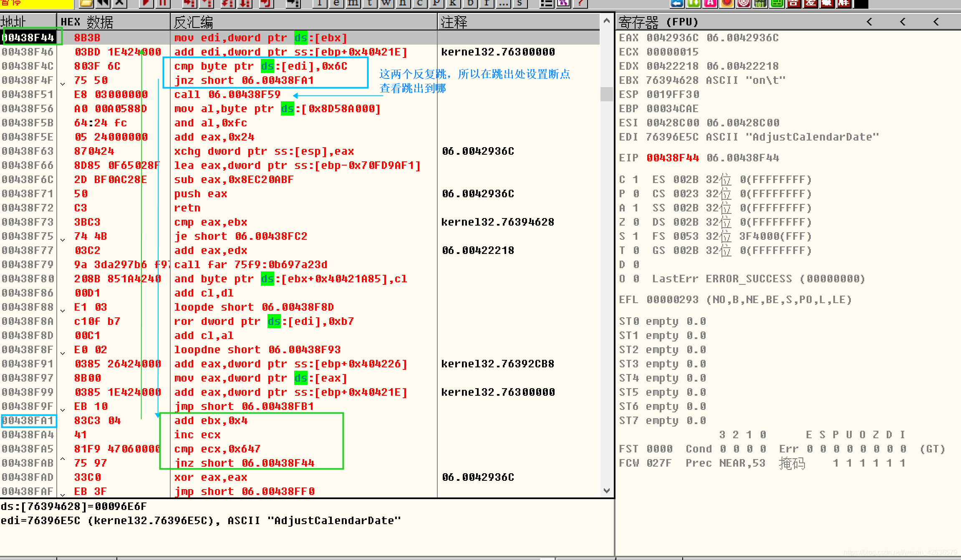961x560 pixels.
Task: Open the Windows 'w' window button
Action: pos(386,3)
